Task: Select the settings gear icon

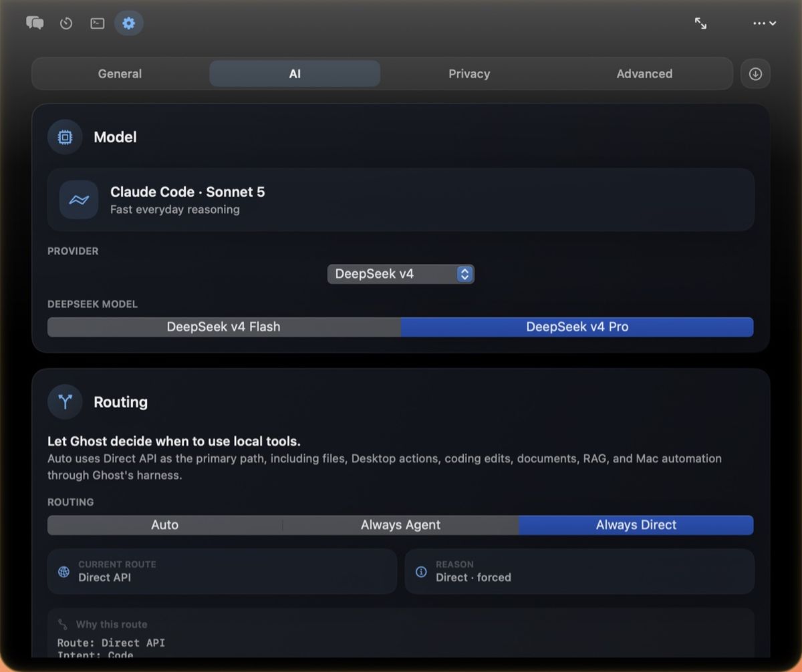Action: (129, 23)
